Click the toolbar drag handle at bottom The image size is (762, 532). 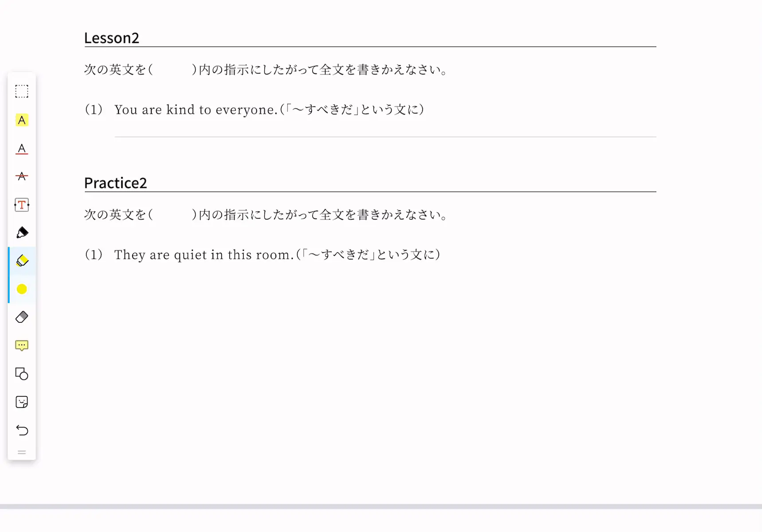pos(22,452)
